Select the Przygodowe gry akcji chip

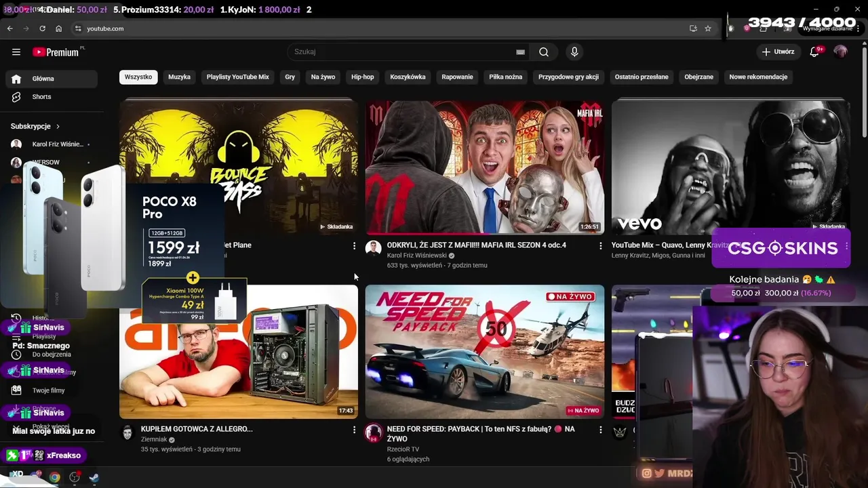pos(568,77)
